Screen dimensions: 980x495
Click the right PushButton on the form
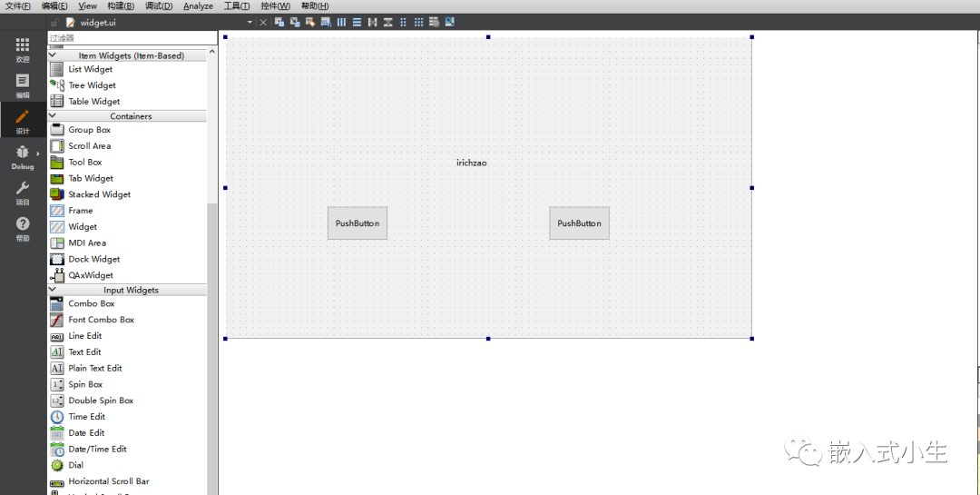579,223
